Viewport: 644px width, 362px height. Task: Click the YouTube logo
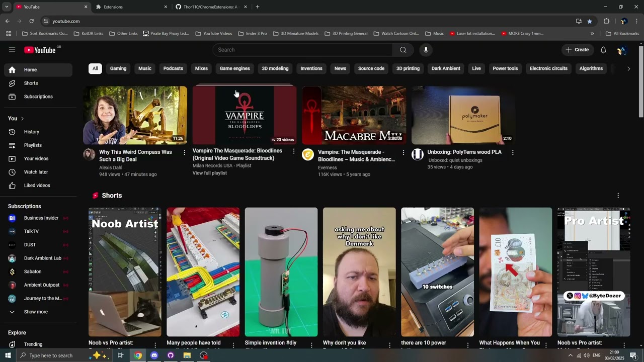(x=40, y=50)
